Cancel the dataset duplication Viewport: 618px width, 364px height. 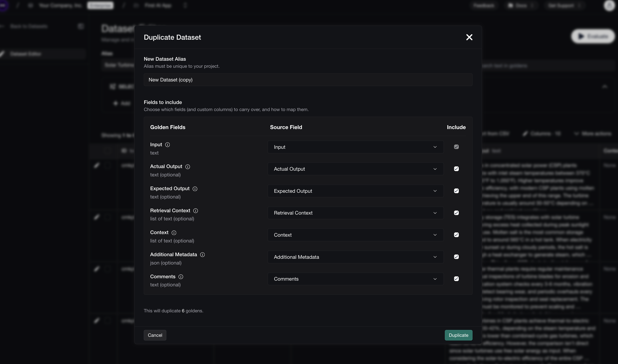point(155,335)
